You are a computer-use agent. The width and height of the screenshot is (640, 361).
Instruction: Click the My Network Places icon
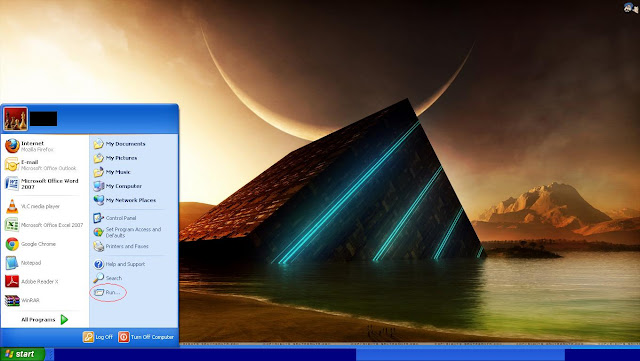98,200
